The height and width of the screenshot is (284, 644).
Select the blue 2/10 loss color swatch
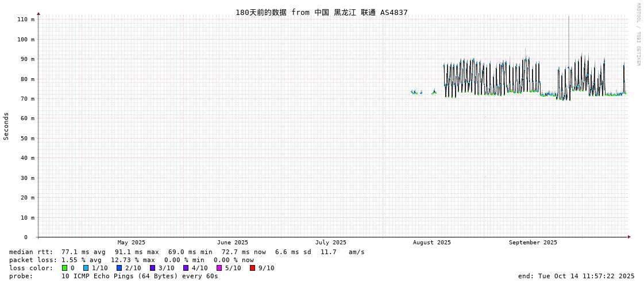pyautogui.click(x=119, y=268)
